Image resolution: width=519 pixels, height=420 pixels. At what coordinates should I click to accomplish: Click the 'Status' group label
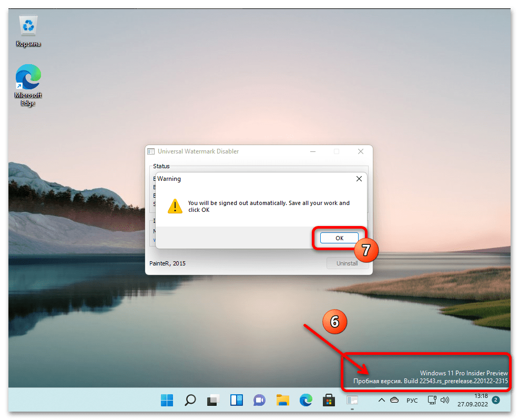(161, 166)
